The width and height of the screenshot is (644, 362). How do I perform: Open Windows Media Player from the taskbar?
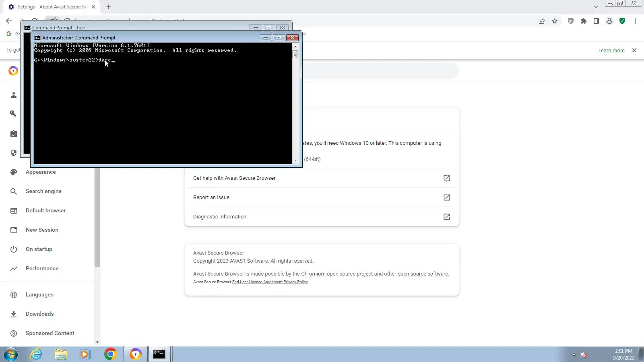point(85,354)
